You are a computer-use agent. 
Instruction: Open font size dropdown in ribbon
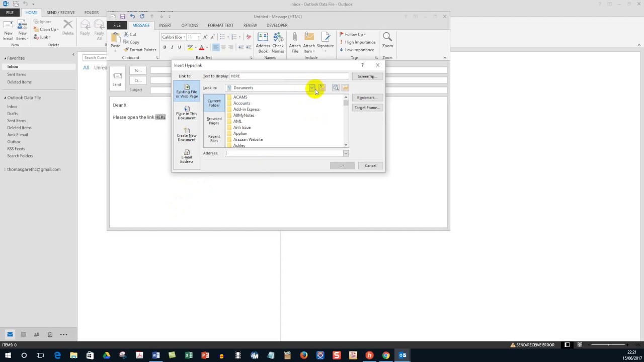tap(198, 37)
